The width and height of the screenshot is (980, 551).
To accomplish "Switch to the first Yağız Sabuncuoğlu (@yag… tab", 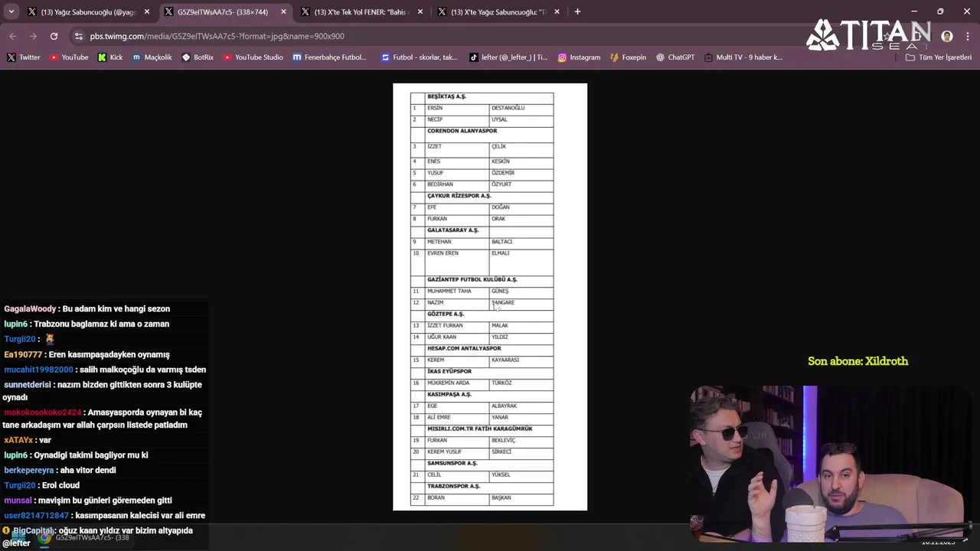I will click(87, 11).
